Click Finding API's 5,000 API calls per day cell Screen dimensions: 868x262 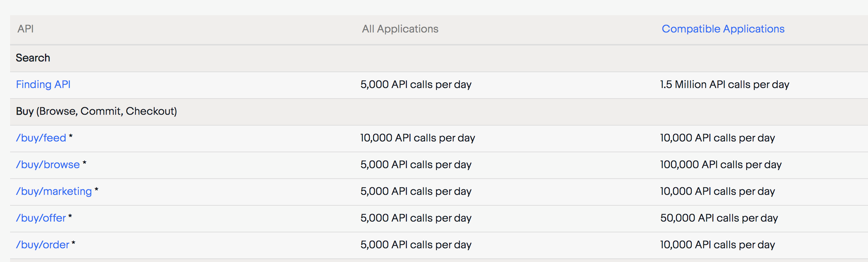click(x=416, y=84)
